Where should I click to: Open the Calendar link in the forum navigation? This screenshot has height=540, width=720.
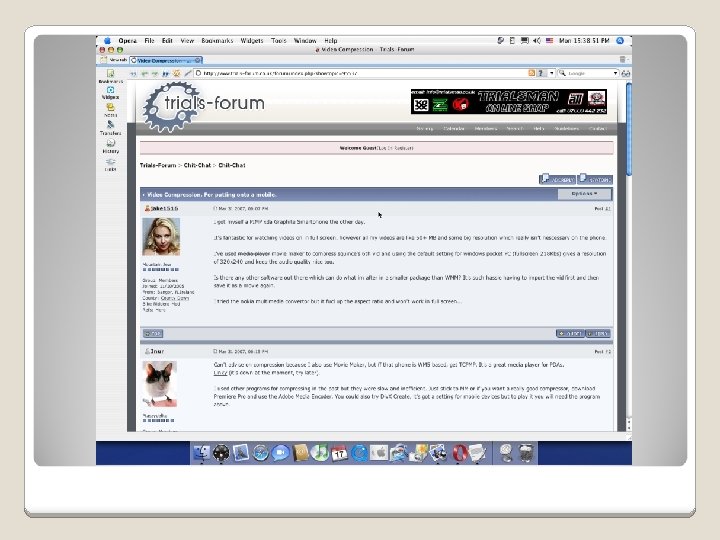click(x=454, y=129)
